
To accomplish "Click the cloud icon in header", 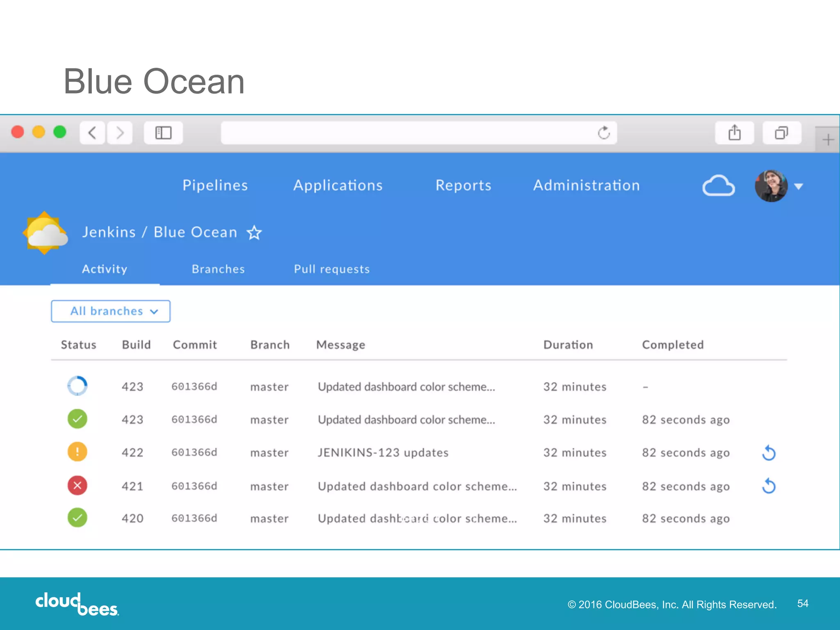I will (x=718, y=186).
